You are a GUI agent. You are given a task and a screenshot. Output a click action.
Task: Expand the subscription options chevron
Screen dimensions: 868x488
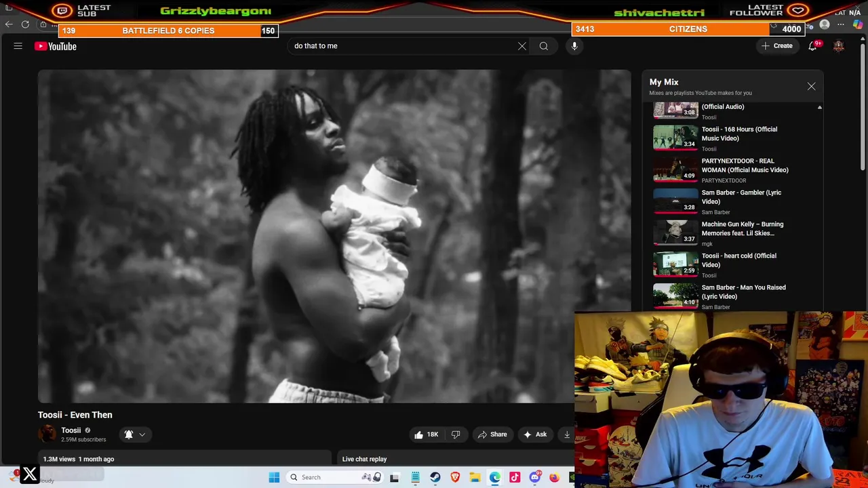[142, 434]
